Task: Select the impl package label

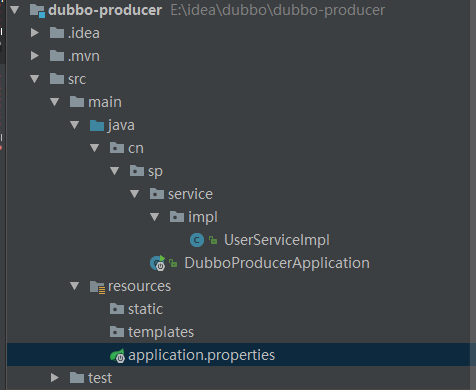Action: [203, 217]
